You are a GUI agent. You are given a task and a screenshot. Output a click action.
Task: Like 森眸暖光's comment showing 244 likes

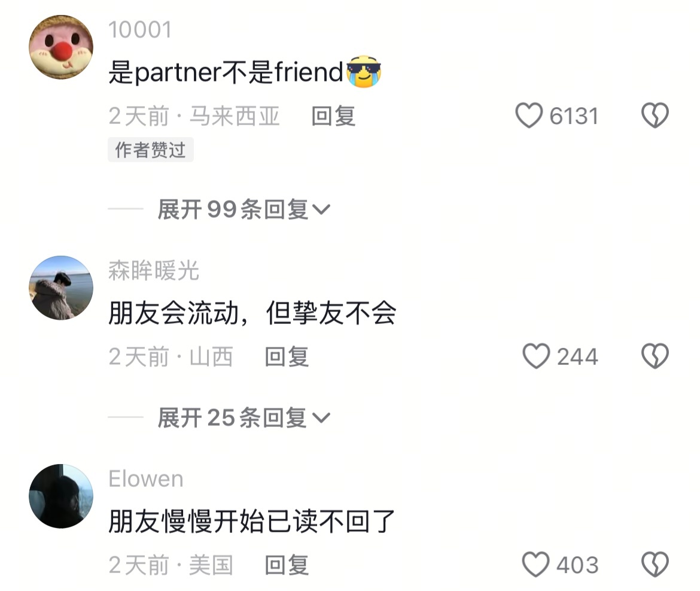point(536,356)
